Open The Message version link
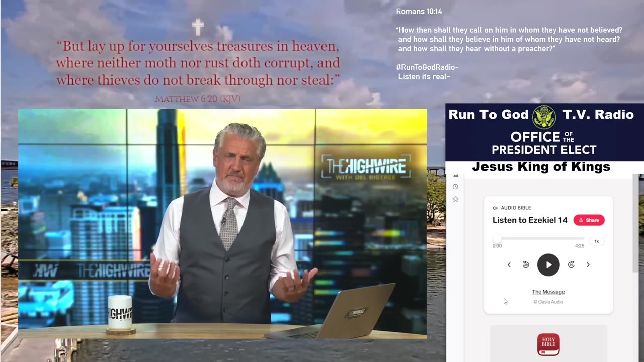 [548, 292]
